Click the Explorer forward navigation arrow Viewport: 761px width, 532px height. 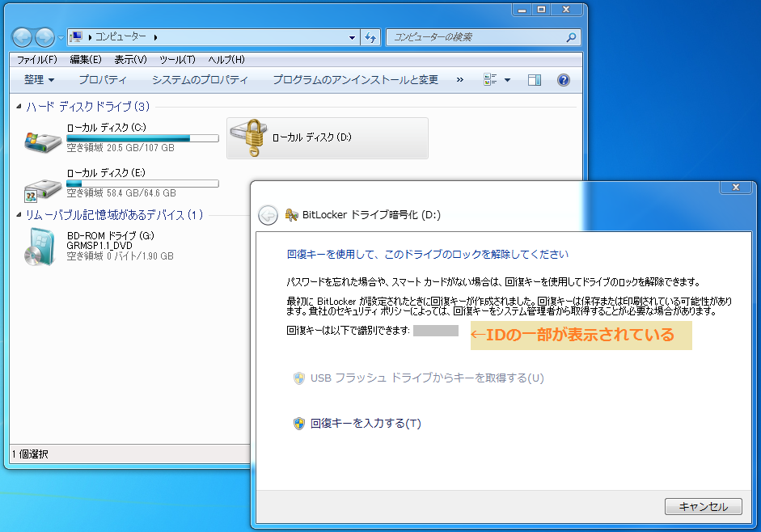[x=44, y=37]
